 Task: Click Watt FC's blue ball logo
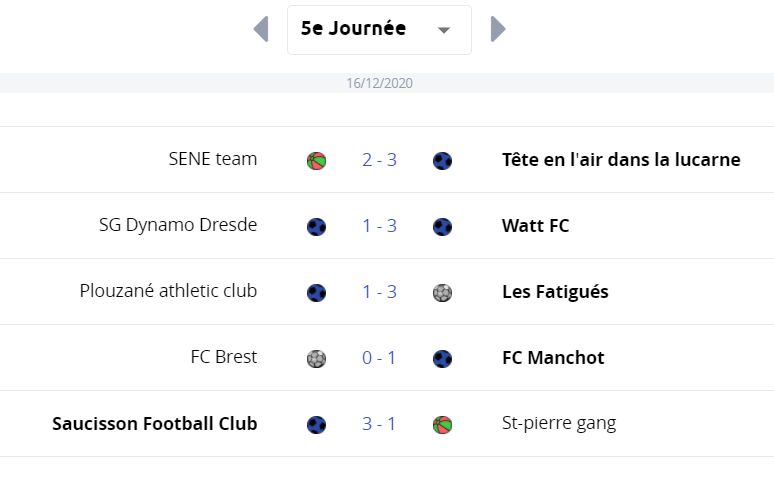tap(442, 227)
